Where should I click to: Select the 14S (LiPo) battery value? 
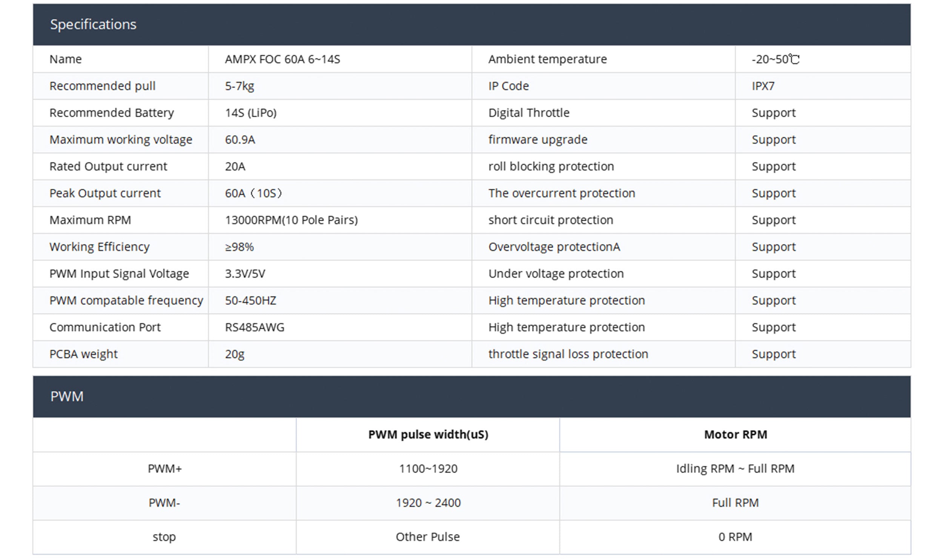tap(251, 113)
